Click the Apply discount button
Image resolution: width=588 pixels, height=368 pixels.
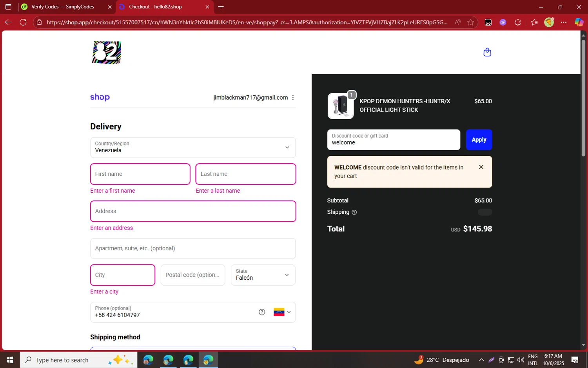click(x=479, y=140)
